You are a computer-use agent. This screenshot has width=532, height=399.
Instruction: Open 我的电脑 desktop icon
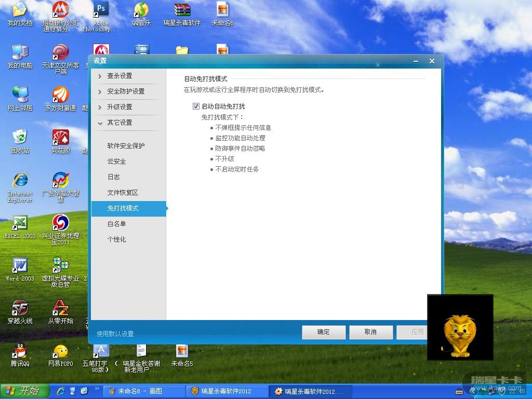[20, 56]
